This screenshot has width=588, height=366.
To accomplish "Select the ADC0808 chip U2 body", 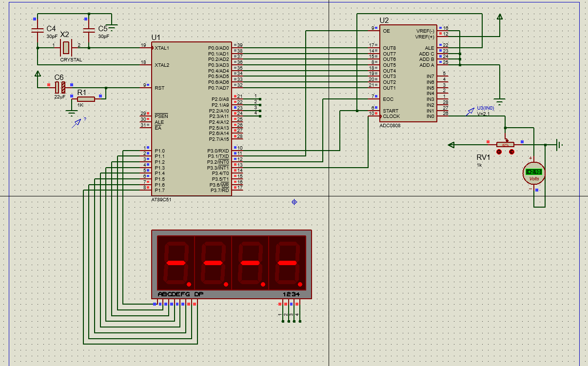I will (409, 73).
